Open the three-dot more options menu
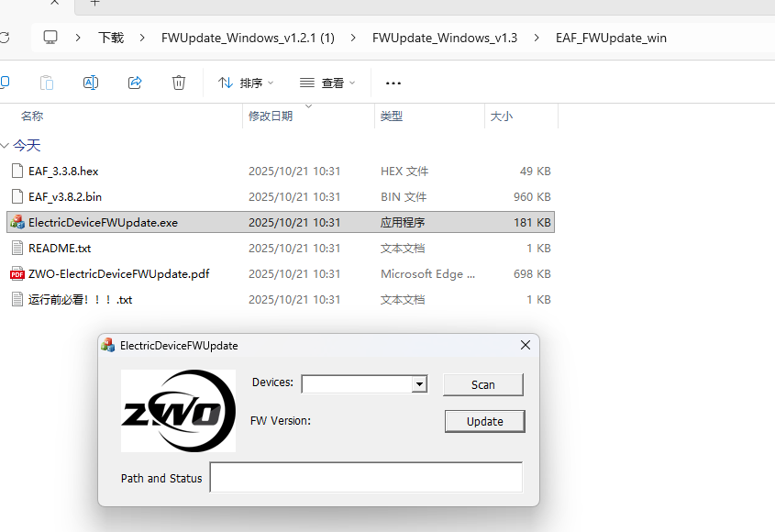 (x=393, y=83)
